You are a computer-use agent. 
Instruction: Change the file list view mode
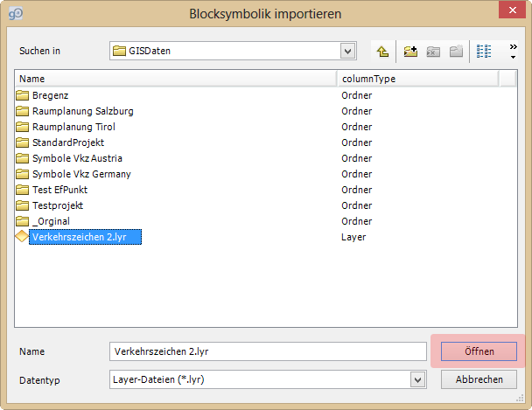[x=484, y=52]
